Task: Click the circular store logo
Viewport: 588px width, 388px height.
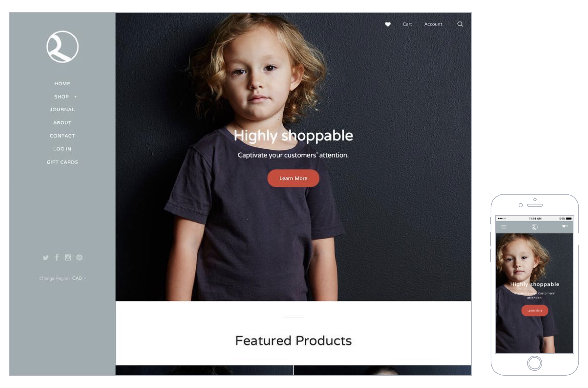Action: tap(62, 47)
